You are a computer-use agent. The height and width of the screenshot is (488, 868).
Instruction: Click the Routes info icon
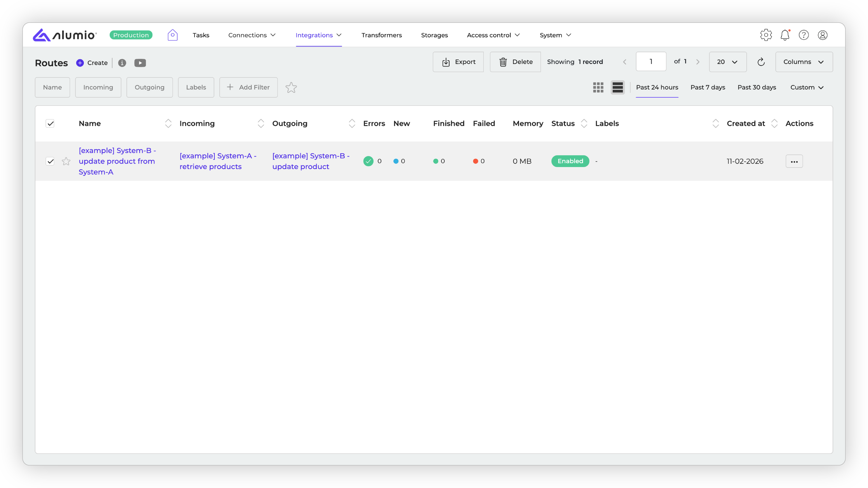click(122, 63)
